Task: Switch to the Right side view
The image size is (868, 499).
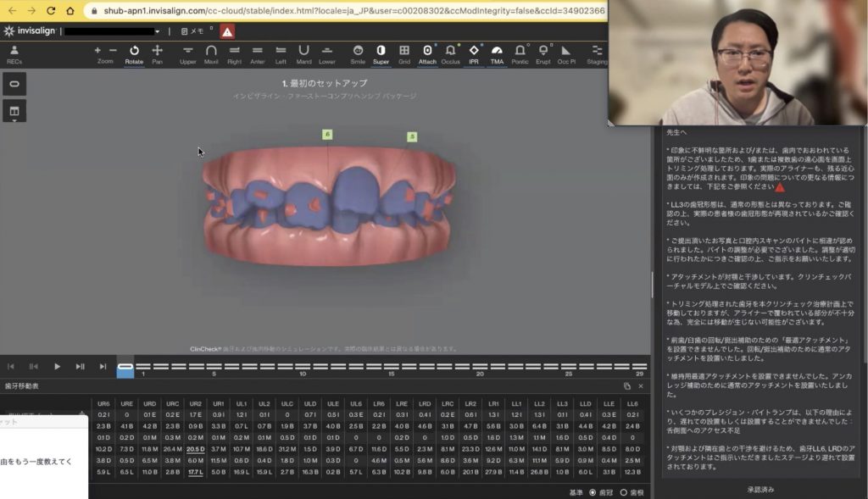Action: [234, 55]
